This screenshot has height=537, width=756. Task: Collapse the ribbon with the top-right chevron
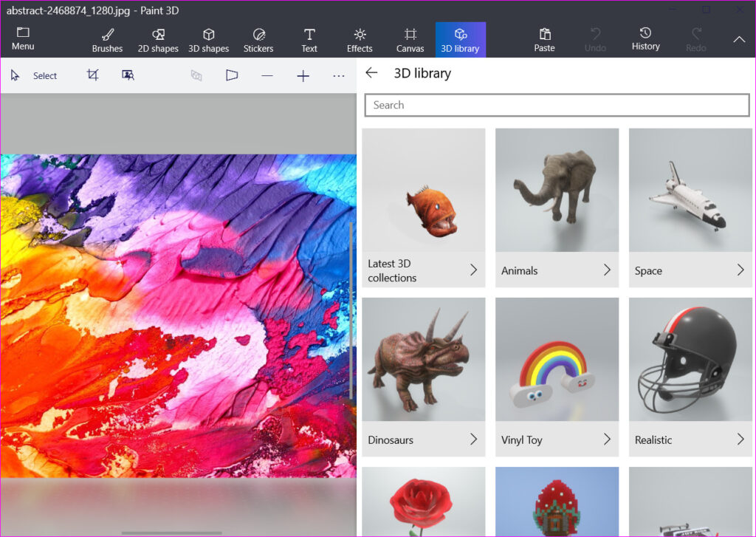point(739,40)
